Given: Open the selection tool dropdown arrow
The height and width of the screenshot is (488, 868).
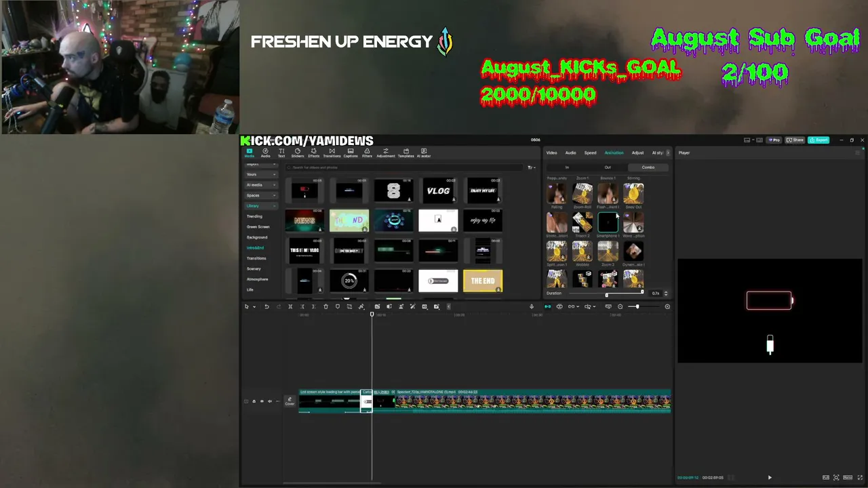Looking at the screenshot, I should tap(254, 307).
